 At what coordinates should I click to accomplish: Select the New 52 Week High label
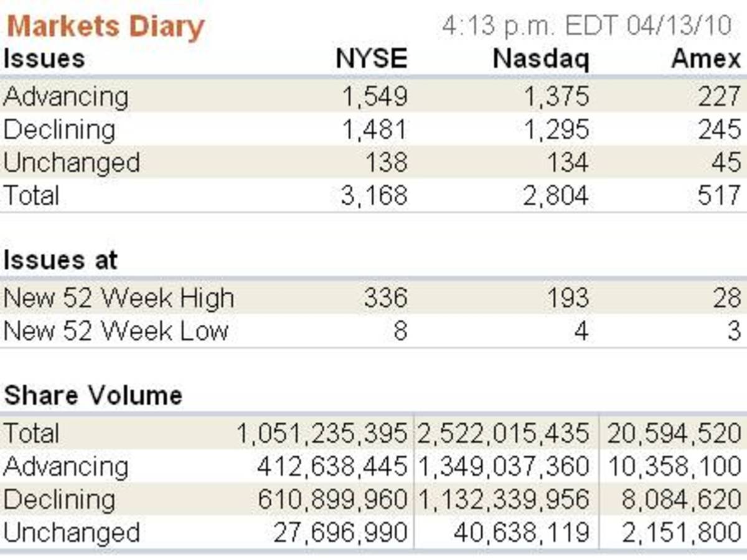click(119, 299)
